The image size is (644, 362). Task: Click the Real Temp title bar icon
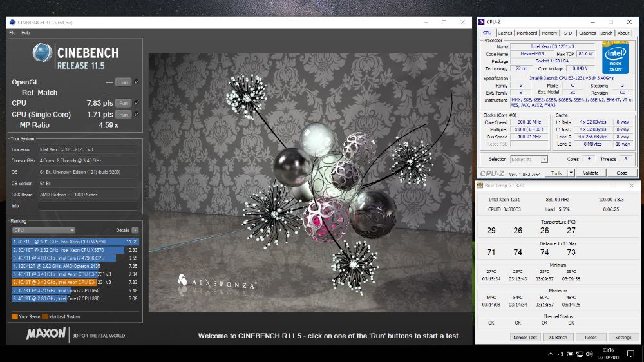tap(480, 186)
